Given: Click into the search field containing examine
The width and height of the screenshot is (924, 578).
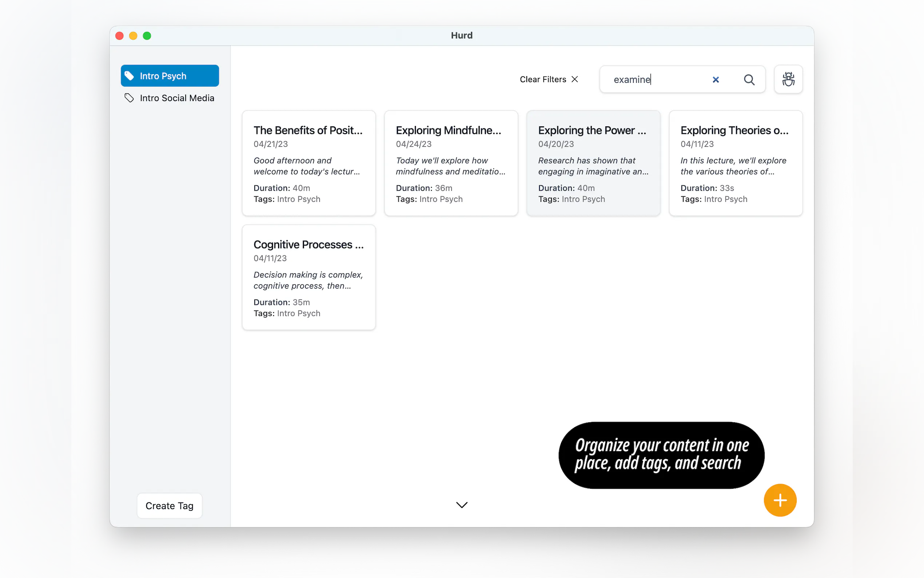Looking at the screenshot, I should 657,79.
